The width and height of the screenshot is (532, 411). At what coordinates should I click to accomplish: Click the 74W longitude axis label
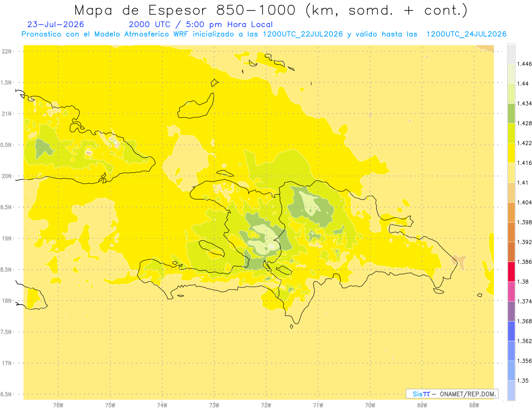(x=162, y=405)
